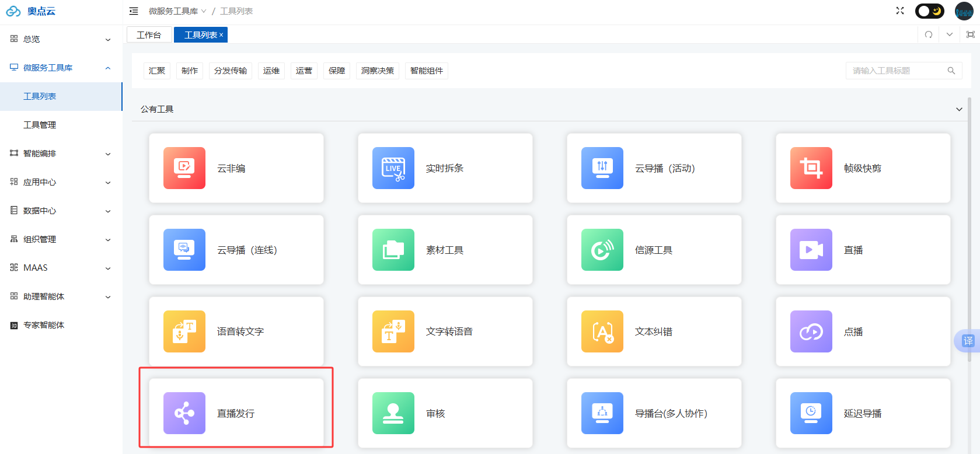Collapse the 公有工具 section
The width and height of the screenshot is (980, 454).
pyautogui.click(x=959, y=109)
